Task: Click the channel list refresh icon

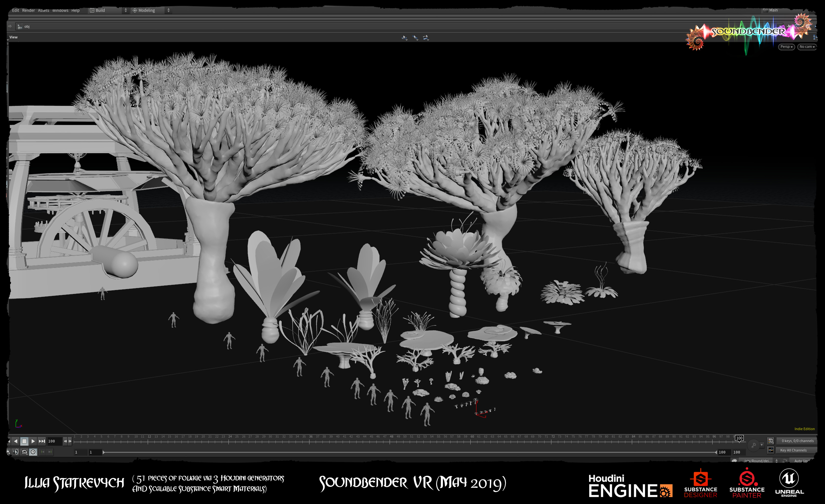Action: (770, 441)
